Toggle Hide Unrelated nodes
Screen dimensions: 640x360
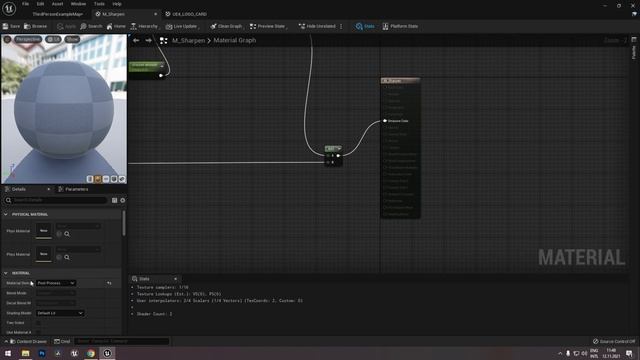tap(317, 26)
